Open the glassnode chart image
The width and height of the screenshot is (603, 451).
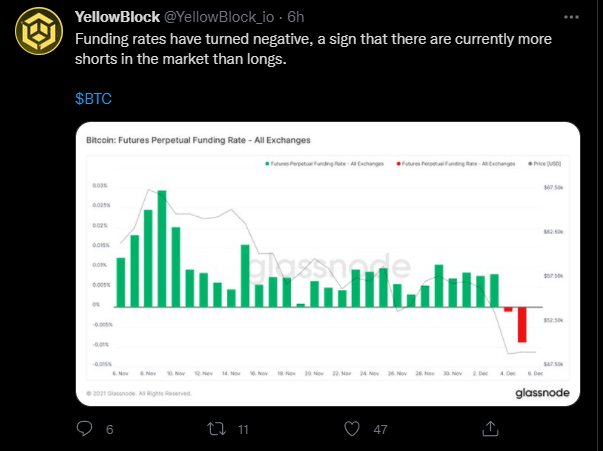point(328,264)
